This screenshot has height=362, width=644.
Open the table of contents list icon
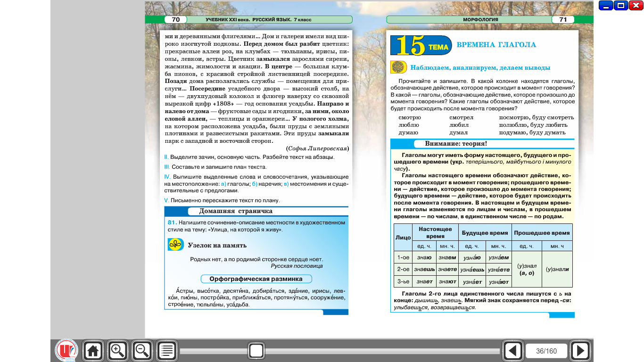166,351
